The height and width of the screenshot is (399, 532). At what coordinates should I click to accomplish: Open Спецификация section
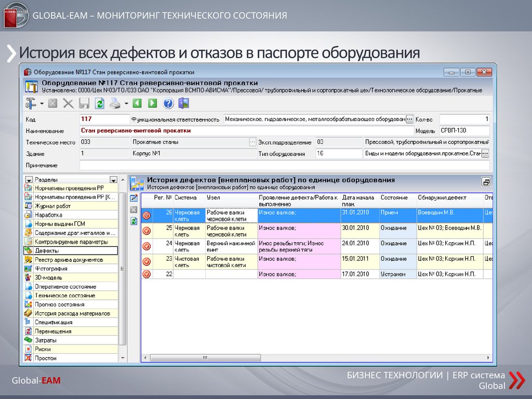[x=71, y=322]
